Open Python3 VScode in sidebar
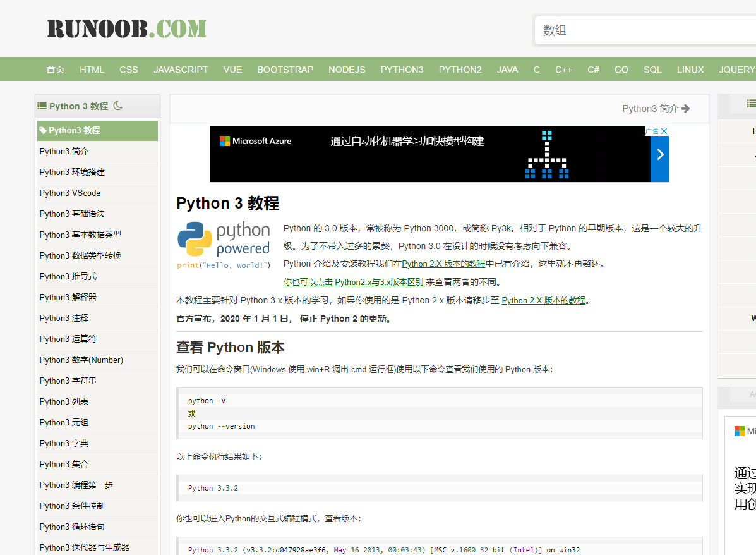The height and width of the screenshot is (555, 756). (x=97, y=193)
